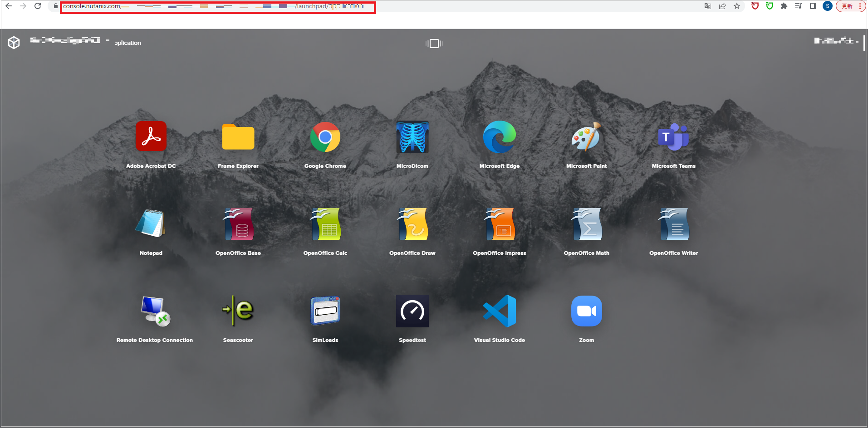This screenshot has width=868, height=428.
Task: View site info via the lock icon
Action: 56,6
